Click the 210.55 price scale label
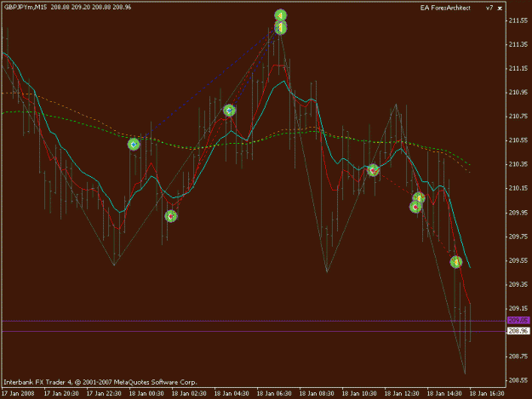 click(x=518, y=140)
